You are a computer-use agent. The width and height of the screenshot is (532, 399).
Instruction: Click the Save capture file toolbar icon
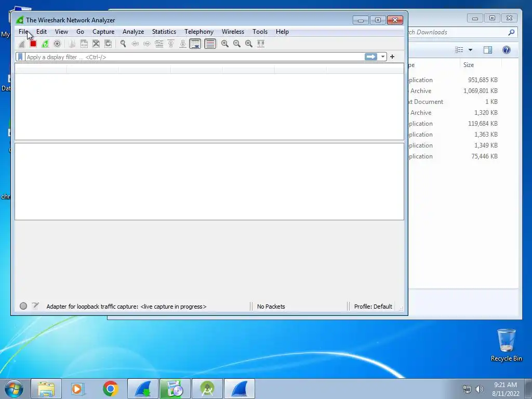84,44
